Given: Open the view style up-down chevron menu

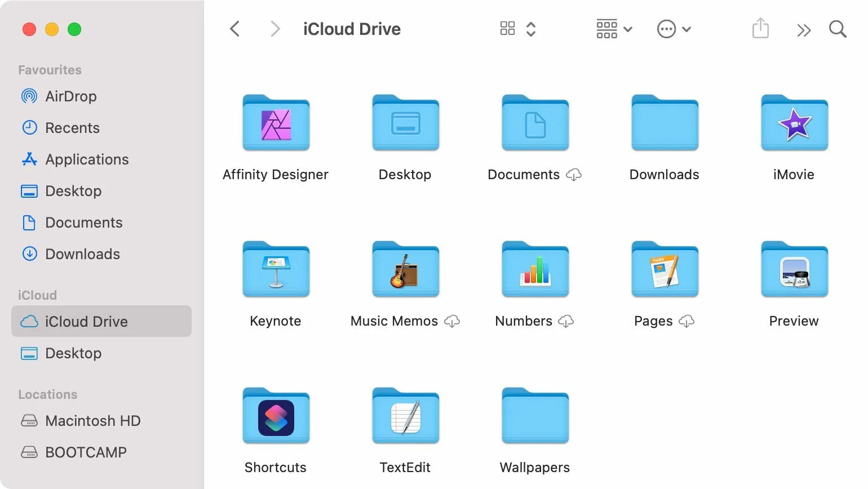Looking at the screenshot, I should (531, 29).
